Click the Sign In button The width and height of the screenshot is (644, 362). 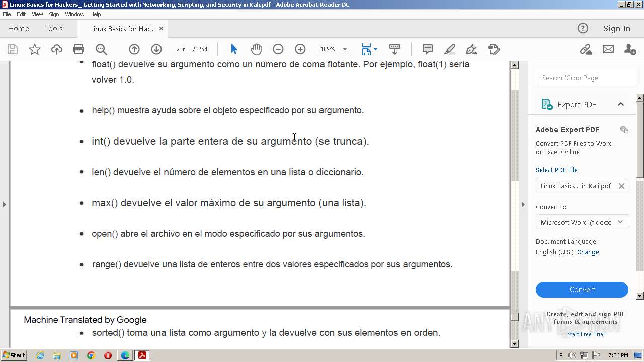click(617, 29)
